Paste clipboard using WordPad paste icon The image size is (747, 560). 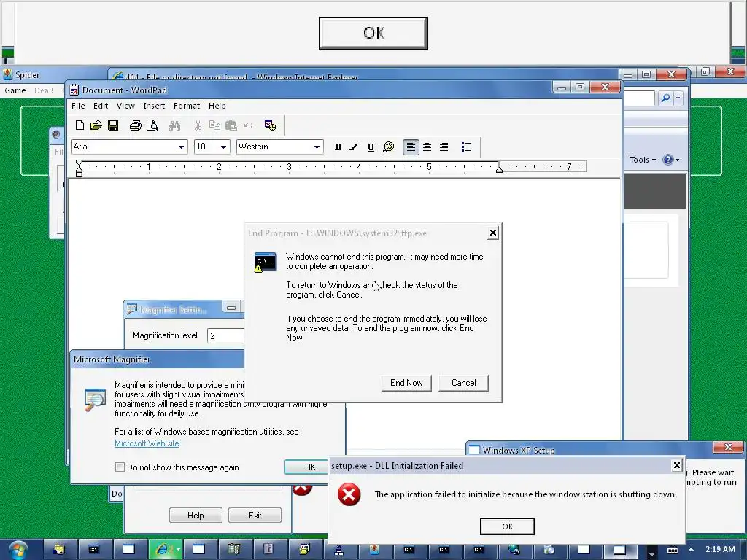click(x=231, y=125)
